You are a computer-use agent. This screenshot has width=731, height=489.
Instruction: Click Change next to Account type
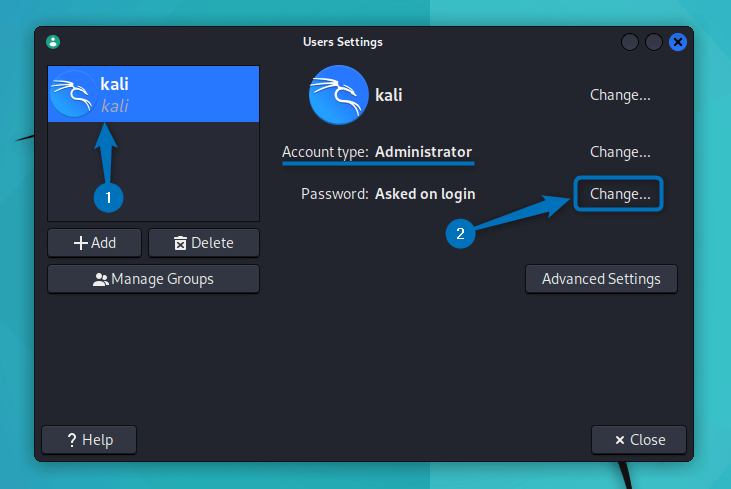pos(620,152)
